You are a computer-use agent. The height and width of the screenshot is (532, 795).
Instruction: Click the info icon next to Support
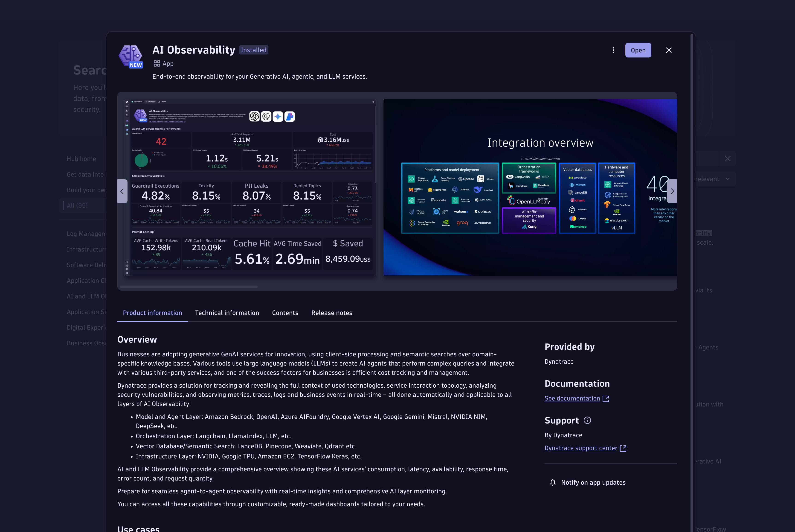(587, 420)
